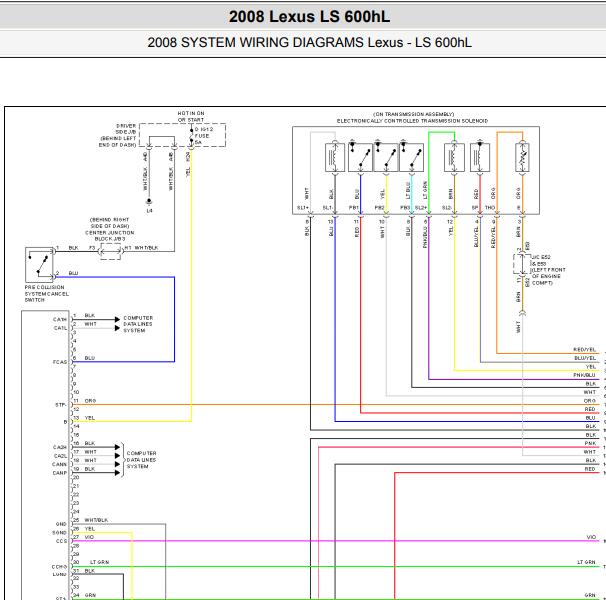The image size is (606, 600).
Task: Click the CANP pin label
Action: [x=60, y=473]
